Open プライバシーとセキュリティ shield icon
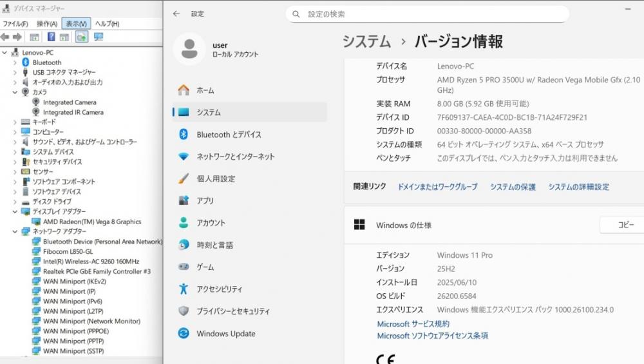 pos(184,311)
